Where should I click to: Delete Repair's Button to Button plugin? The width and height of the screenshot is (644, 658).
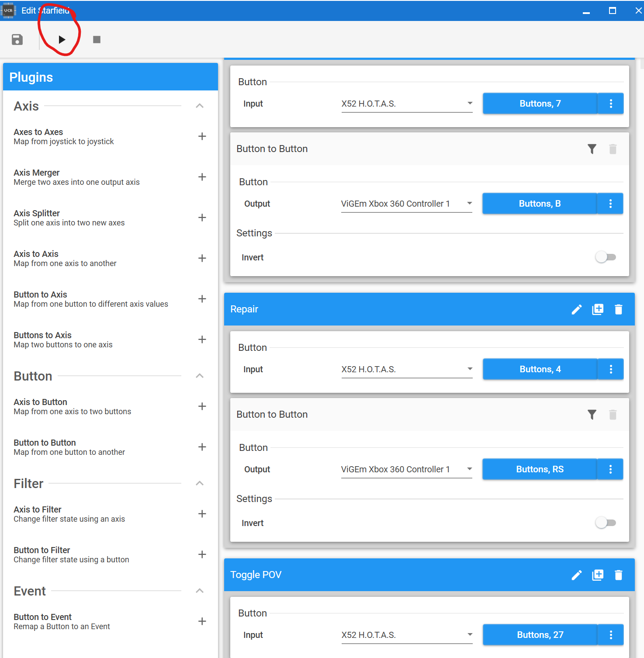pyautogui.click(x=613, y=415)
